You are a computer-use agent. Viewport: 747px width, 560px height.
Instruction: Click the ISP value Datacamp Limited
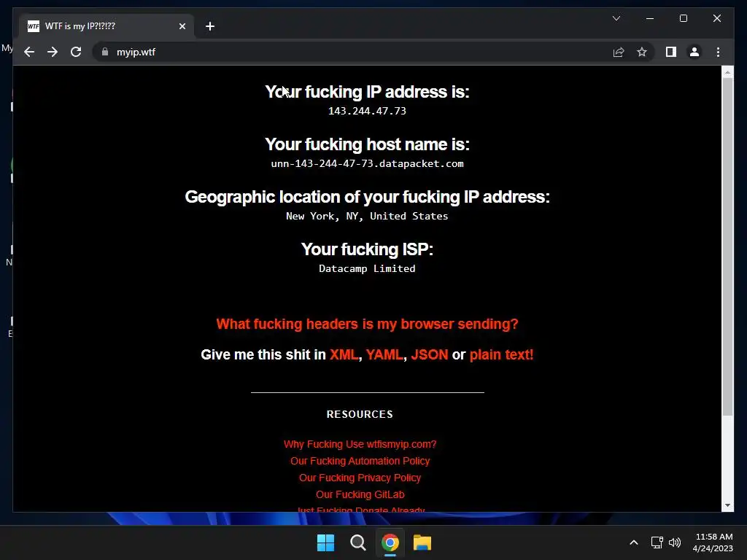pos(368,268)
